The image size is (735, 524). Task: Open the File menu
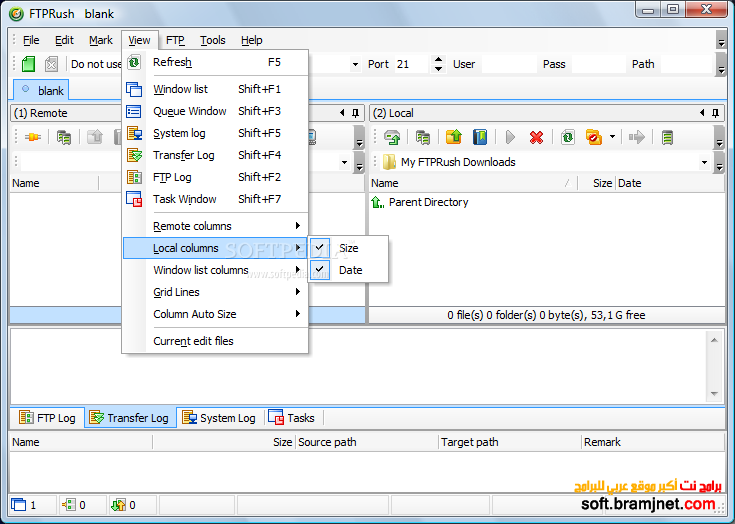[x=31, y=40]
